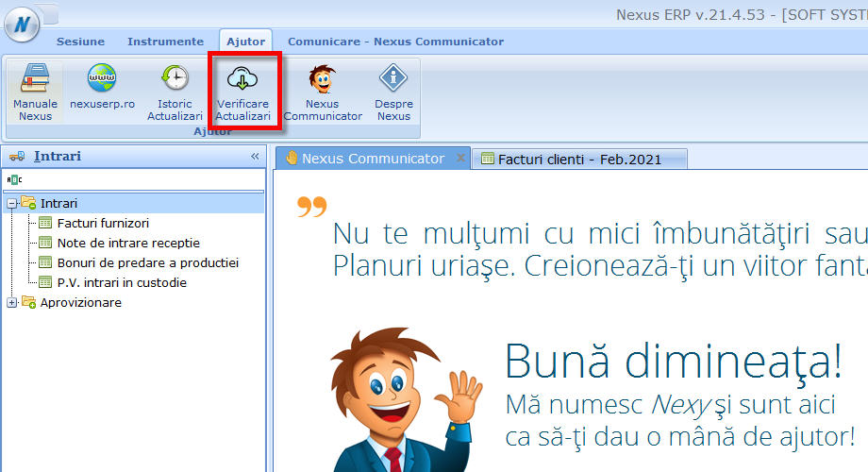This screenshot has height=472, width=868.
Task: Collapse the Intrari side panel
Action: pos(255,156)
